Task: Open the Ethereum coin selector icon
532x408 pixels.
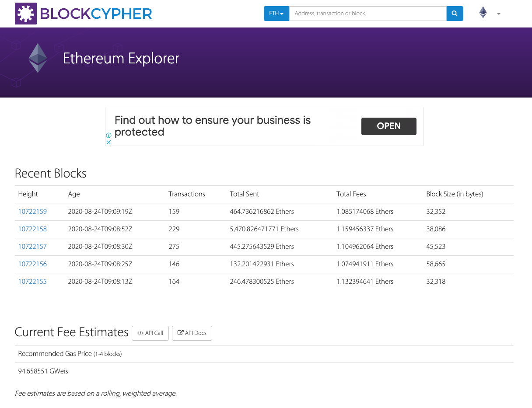Action: click(483, 13)
